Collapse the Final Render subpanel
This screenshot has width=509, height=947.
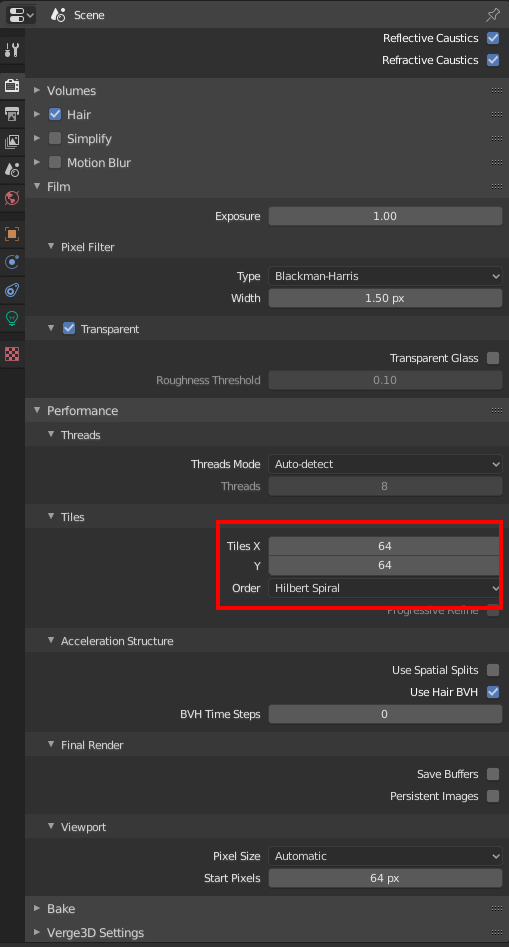(51, 745)
